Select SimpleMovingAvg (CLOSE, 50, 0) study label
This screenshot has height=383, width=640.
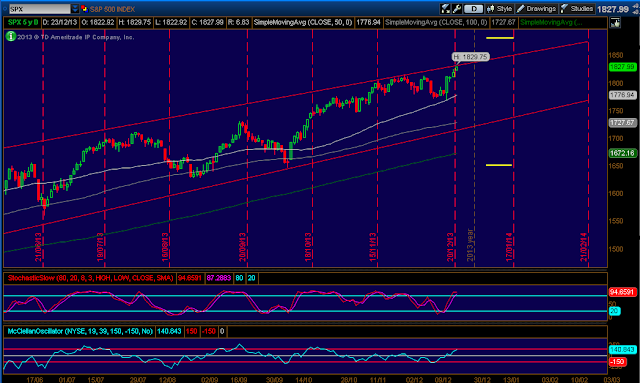tap(303, 22)
